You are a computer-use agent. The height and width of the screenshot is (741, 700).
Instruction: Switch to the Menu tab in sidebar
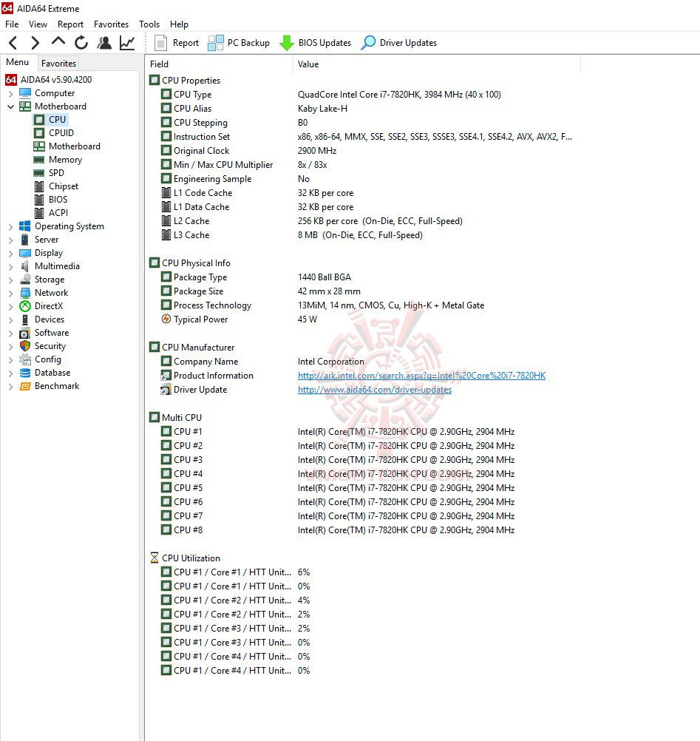click(x=18, y=62)
